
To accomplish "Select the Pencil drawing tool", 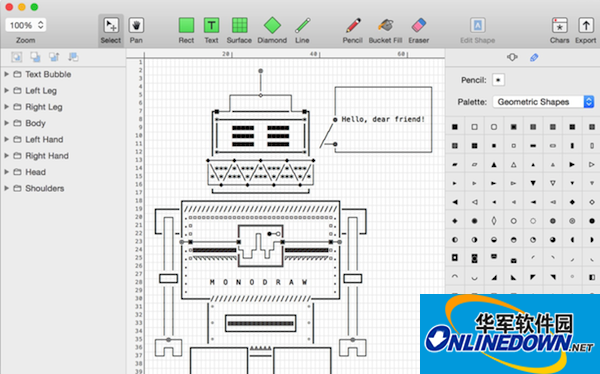I will pos(352,31).
